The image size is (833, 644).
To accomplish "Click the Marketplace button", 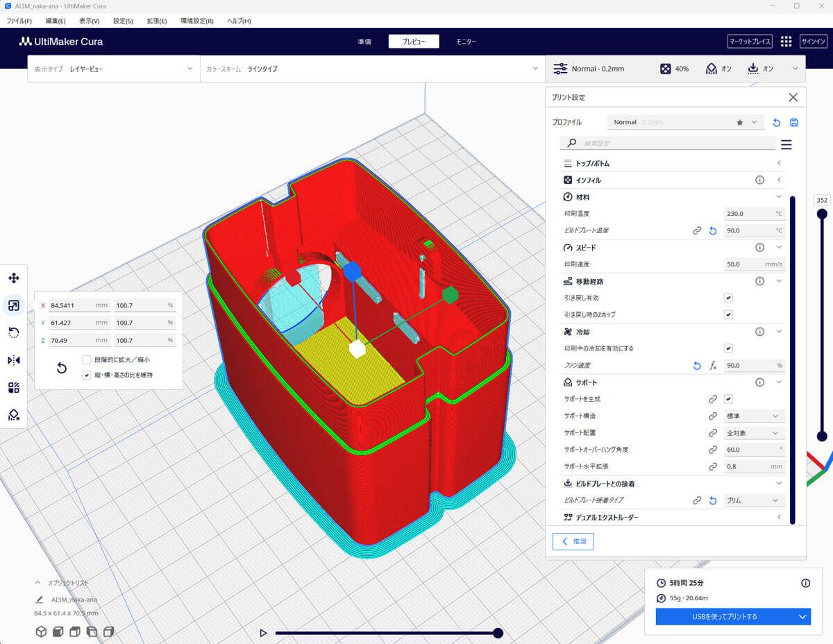I will (x=750, y=42).
